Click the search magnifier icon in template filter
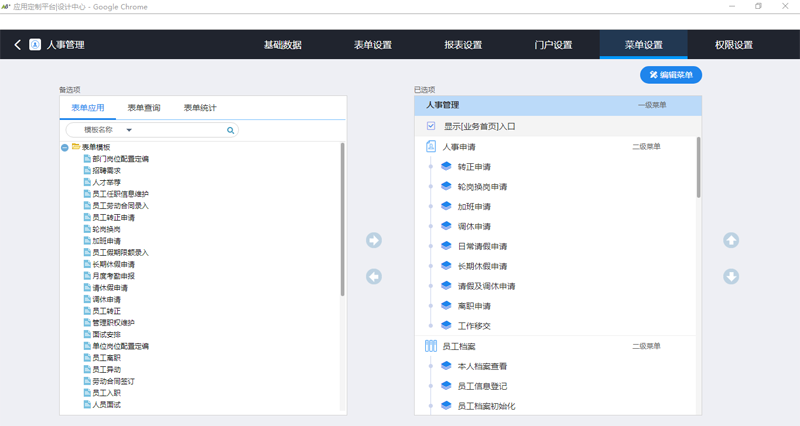Viewport: 800px width, 426px height. (231, 130)
